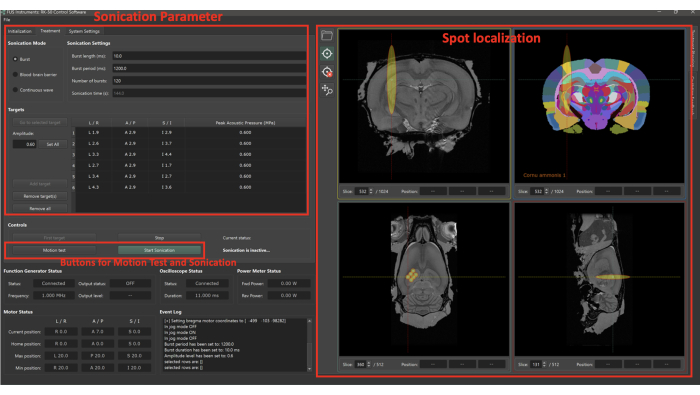
Task: Run the Motion test
Action: point(54,250)
